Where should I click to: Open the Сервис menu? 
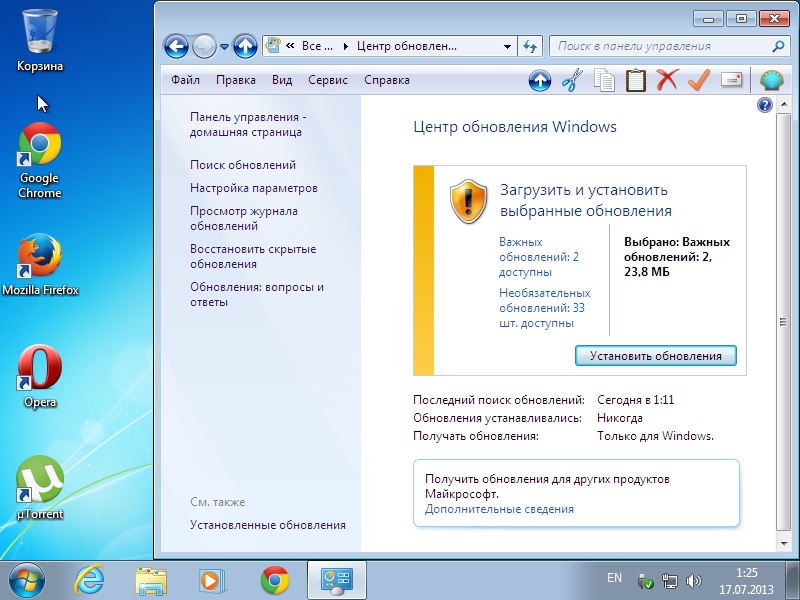pyautogui.click(x=328, y=80)
